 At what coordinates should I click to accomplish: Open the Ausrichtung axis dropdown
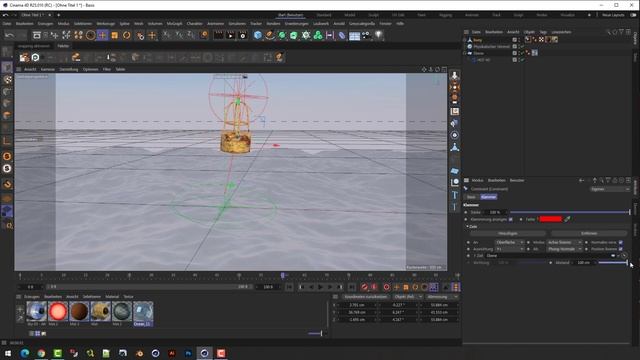510,249
